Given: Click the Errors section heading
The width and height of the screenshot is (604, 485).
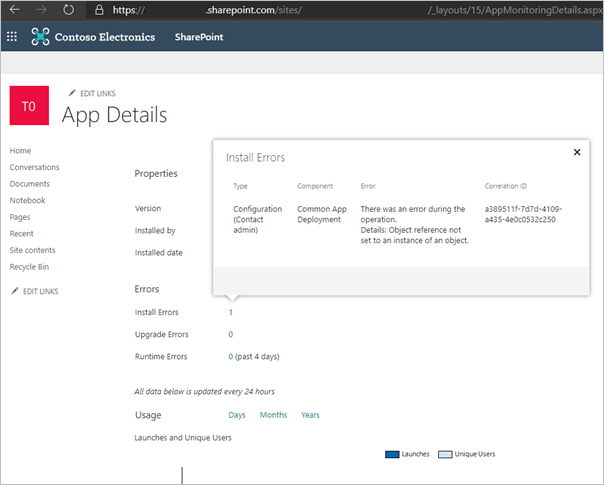Looking at the screenshot, I should (x=147, y=289).
